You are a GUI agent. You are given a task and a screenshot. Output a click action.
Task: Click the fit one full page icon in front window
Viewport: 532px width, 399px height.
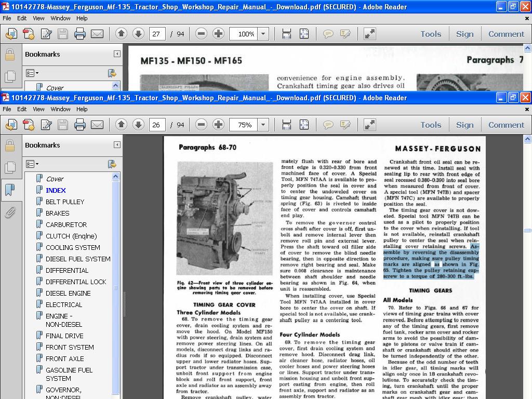[304, 125]
